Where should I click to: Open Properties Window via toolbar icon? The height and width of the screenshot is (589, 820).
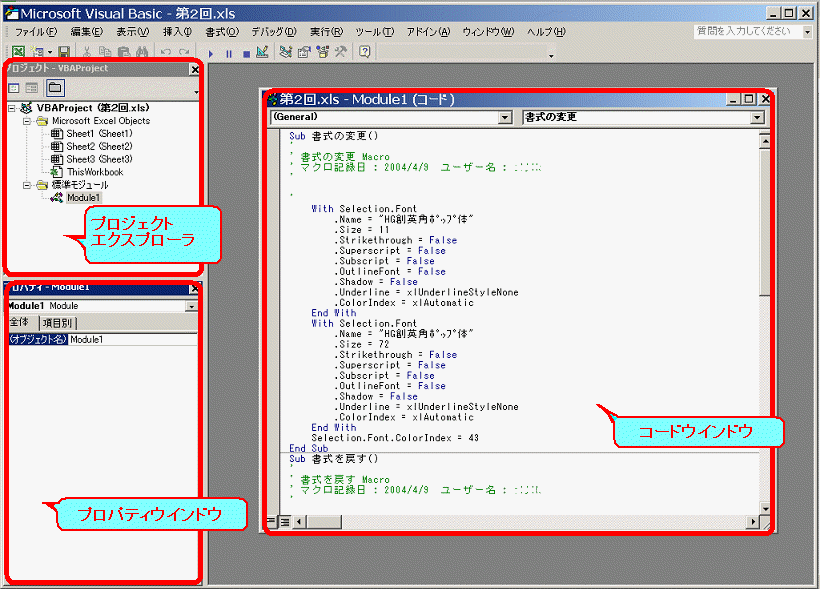[304, 52]
